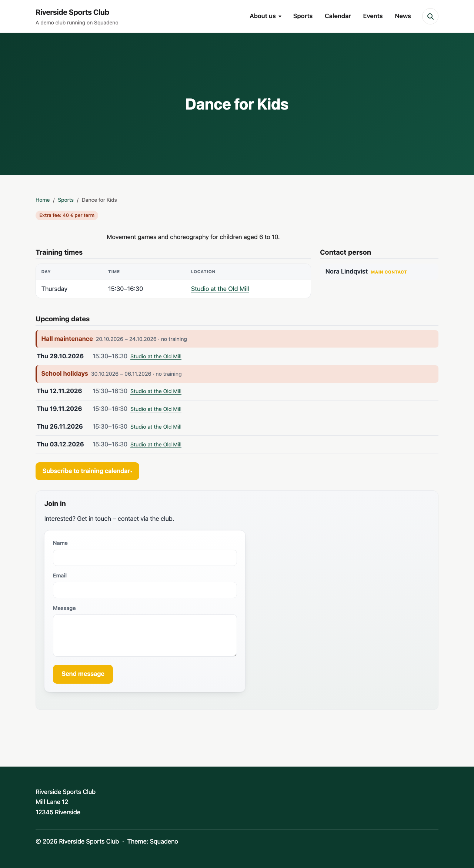Open the Events menu item
This screenshot has height=868, width=474.
coord(373,16)
